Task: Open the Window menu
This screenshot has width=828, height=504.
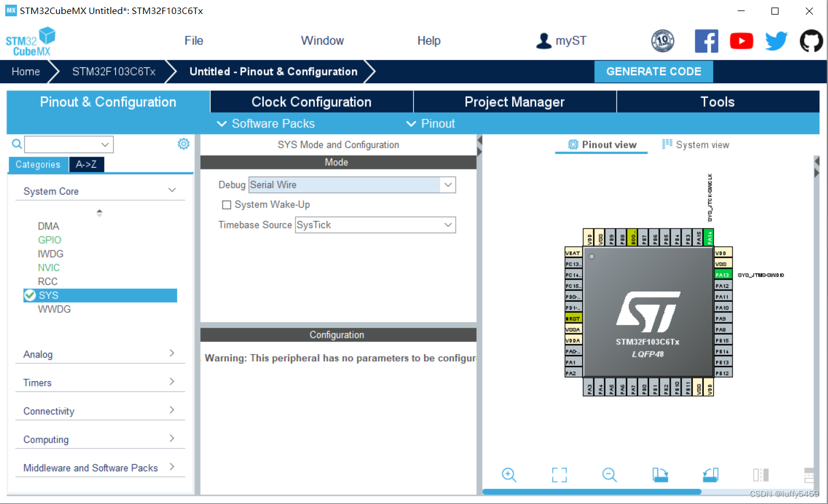Action: click(322, 41)
